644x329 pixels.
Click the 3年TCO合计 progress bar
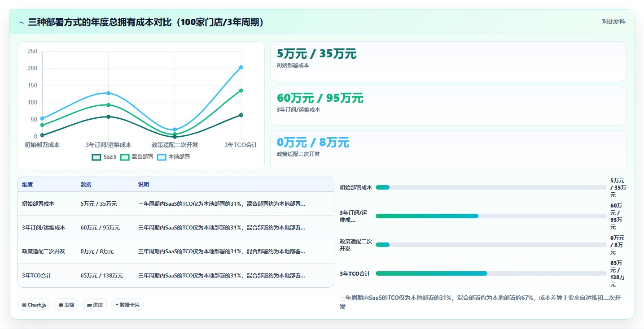pyautogui.click(x=491, y=273)
